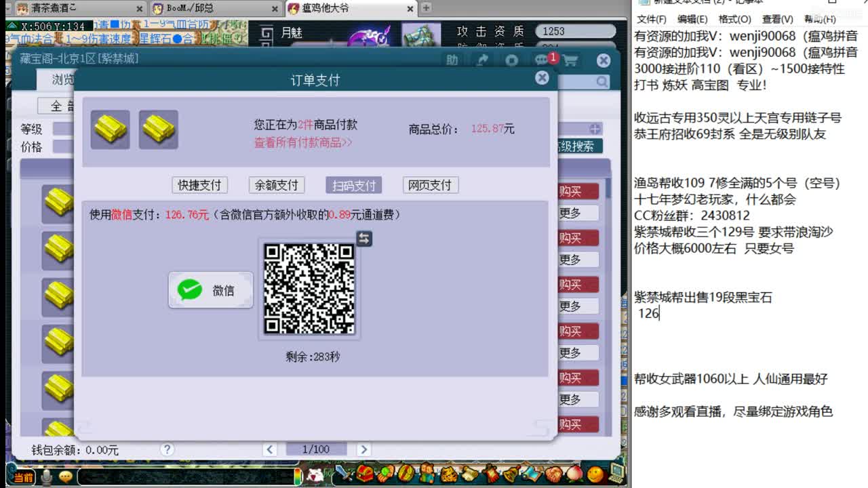Click the page number 1/100 field
Screen dimensions: 868x488
316,449
